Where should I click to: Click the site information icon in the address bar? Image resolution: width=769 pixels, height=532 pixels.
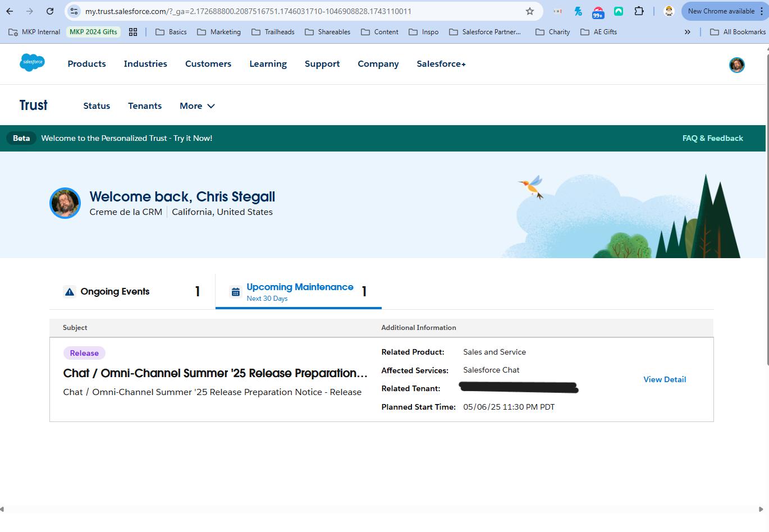click(74, 11)
